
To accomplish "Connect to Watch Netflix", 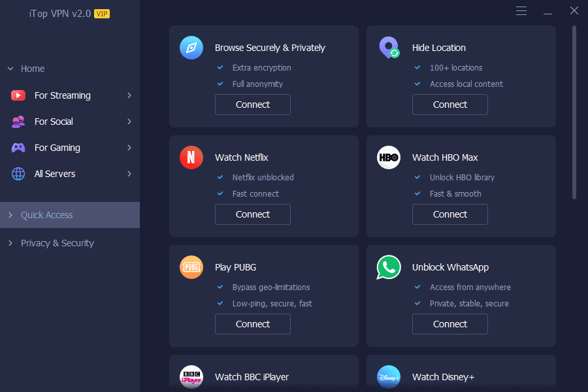I will pos(252,214).
